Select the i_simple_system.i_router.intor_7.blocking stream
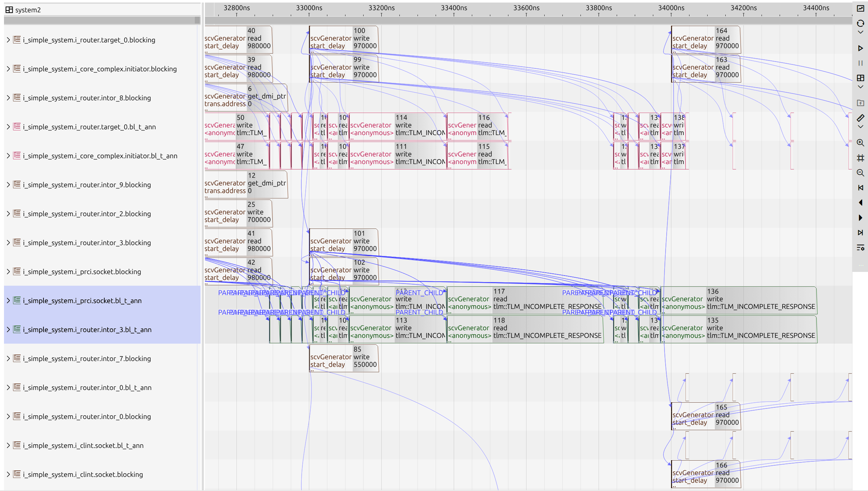The height and width of the screenshot is (491, 868). (x=87, y=358)
